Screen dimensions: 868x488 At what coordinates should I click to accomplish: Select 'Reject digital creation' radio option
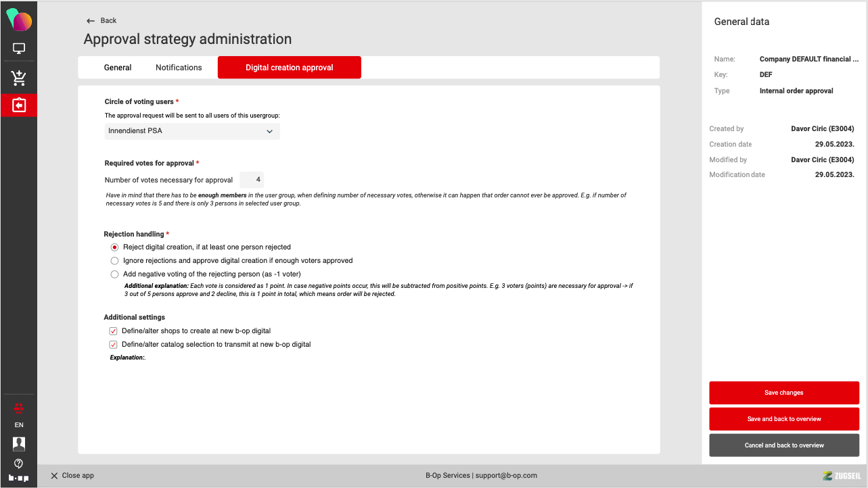pyautogui.click(x=114, y=247)
